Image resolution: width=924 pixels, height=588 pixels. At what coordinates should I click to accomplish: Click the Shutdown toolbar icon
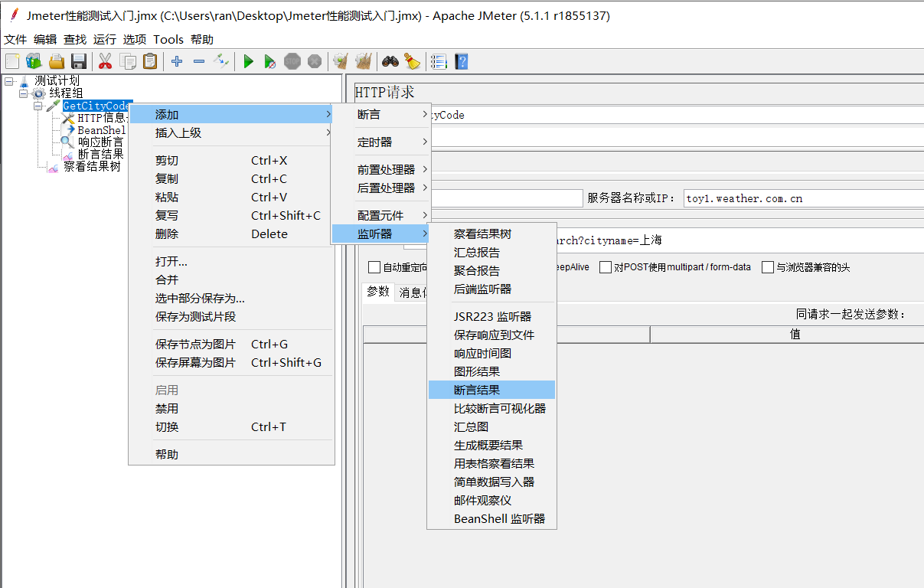coord(315,61)
